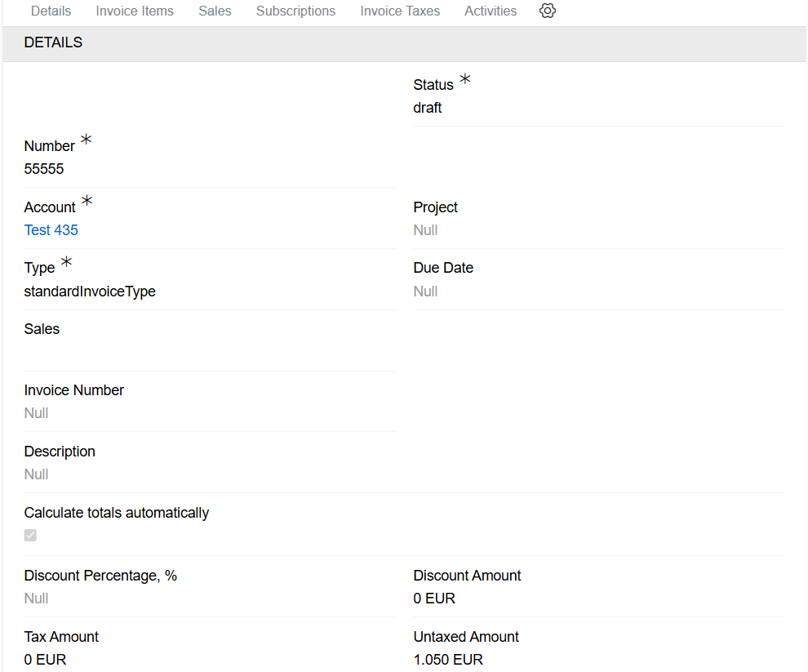Select the Details tab
Viewport: 808px width, 672px height.
(x=51, y=11)
